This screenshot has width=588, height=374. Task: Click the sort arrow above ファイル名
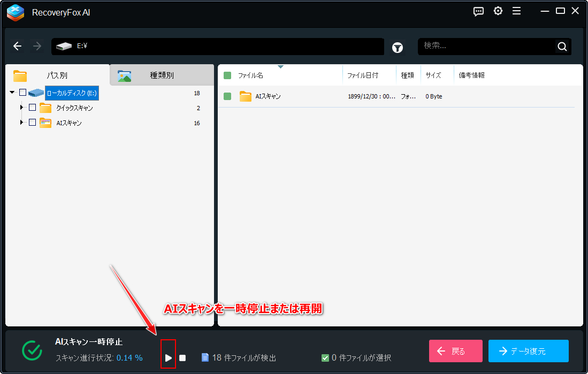coord(280,67)
